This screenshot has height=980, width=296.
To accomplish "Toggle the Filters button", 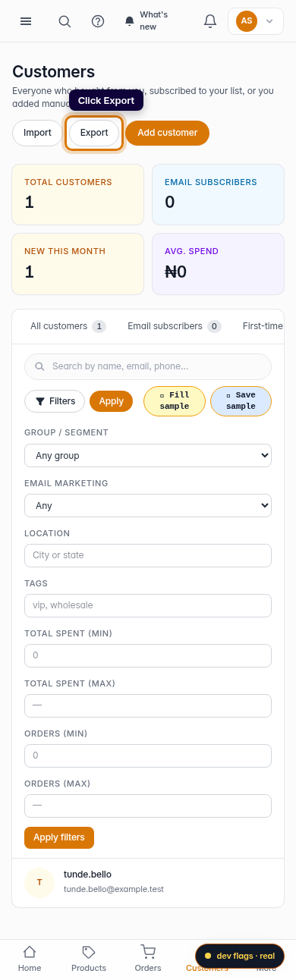I will 55,401.
